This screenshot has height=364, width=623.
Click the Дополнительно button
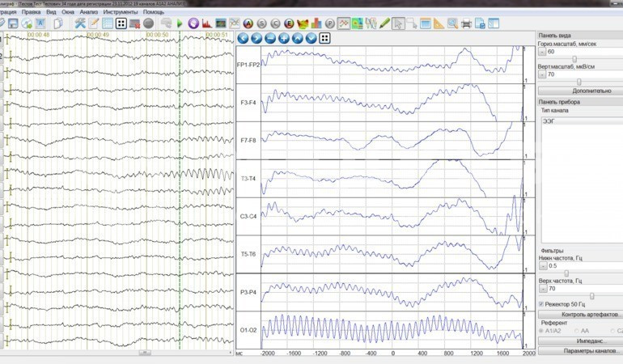[x=581, y=91]
